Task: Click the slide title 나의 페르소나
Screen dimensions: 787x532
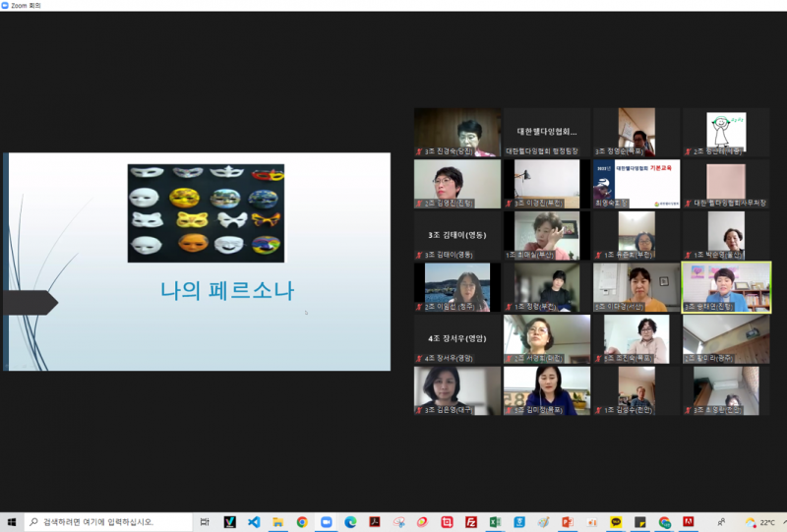Action: click(227, 290)
